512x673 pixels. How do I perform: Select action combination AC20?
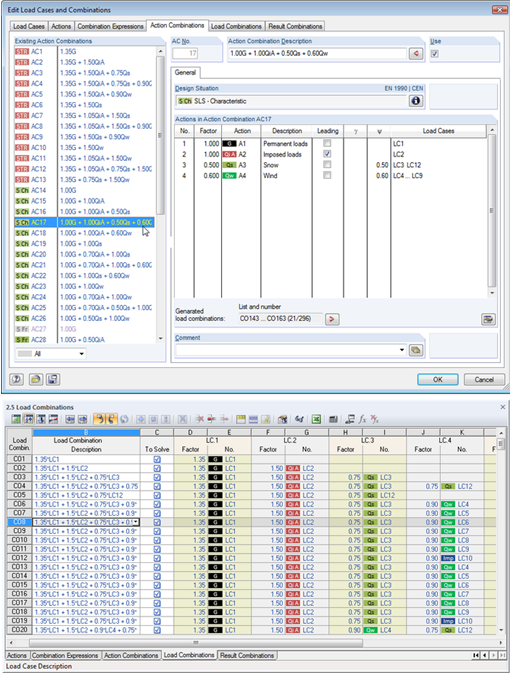click(84, 254)
